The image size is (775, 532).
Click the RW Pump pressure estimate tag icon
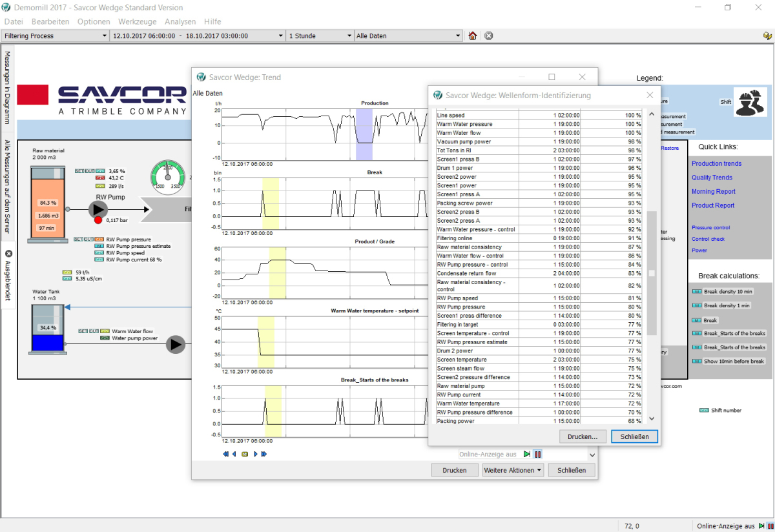point(99,246)
